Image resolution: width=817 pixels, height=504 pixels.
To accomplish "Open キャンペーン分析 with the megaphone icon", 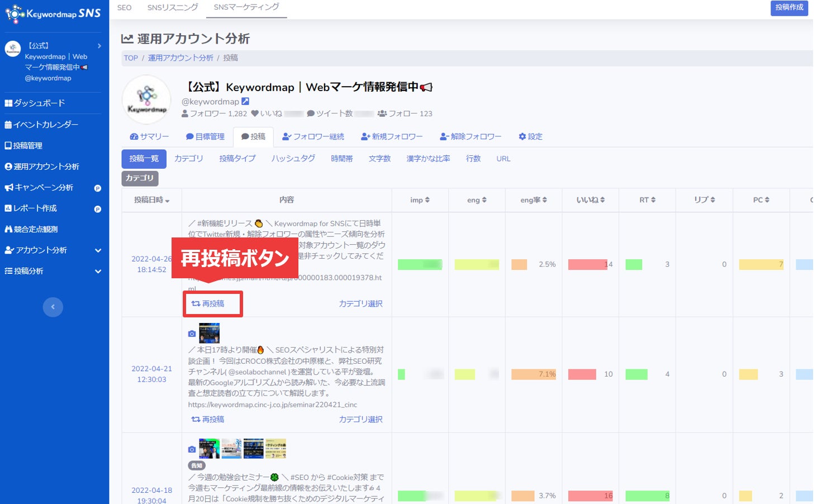I will (39, 187).
